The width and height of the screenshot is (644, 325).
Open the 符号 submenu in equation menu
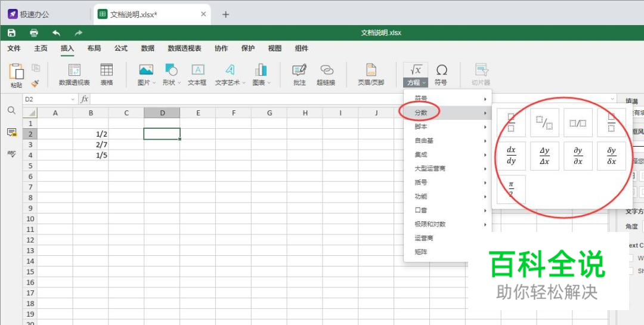click(447, 98)
